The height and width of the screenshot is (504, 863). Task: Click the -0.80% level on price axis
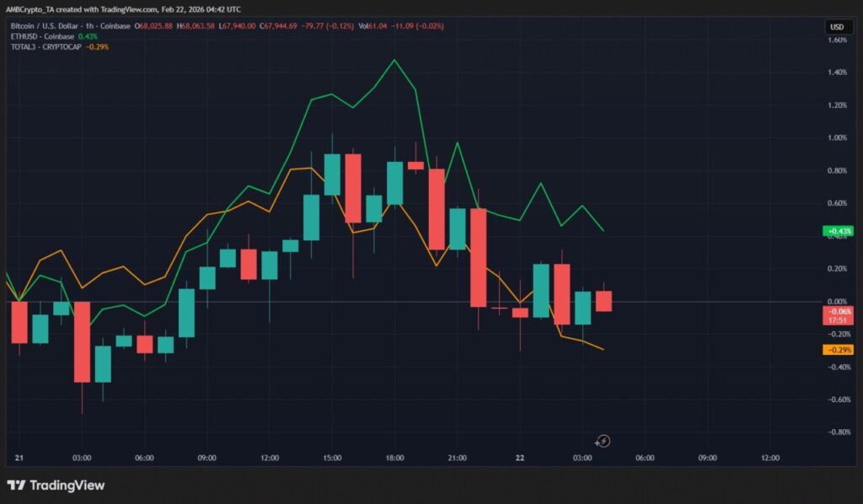click(x=838, y=432)
